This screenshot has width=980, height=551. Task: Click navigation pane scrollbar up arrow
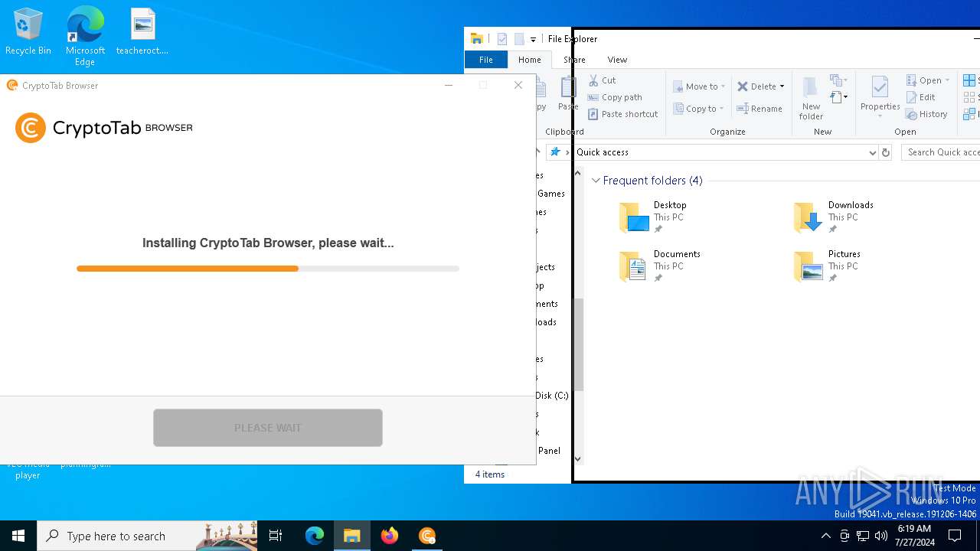[578, 174]
